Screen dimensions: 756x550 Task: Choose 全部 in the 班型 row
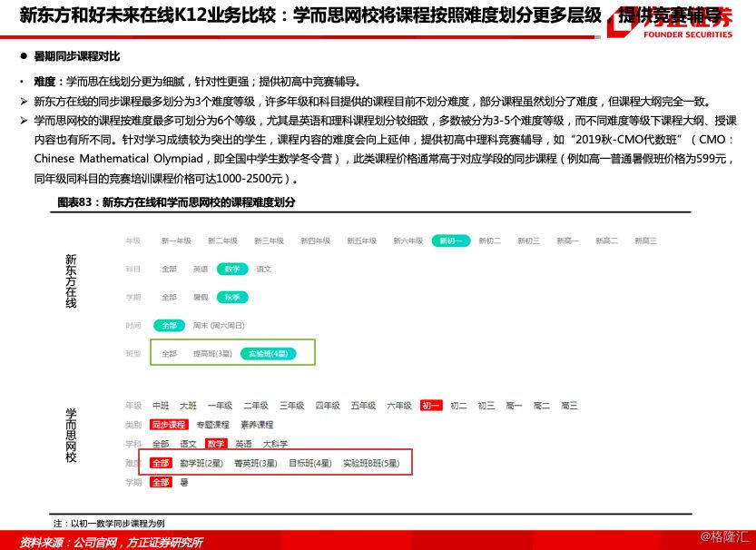(x=169, y=354)
